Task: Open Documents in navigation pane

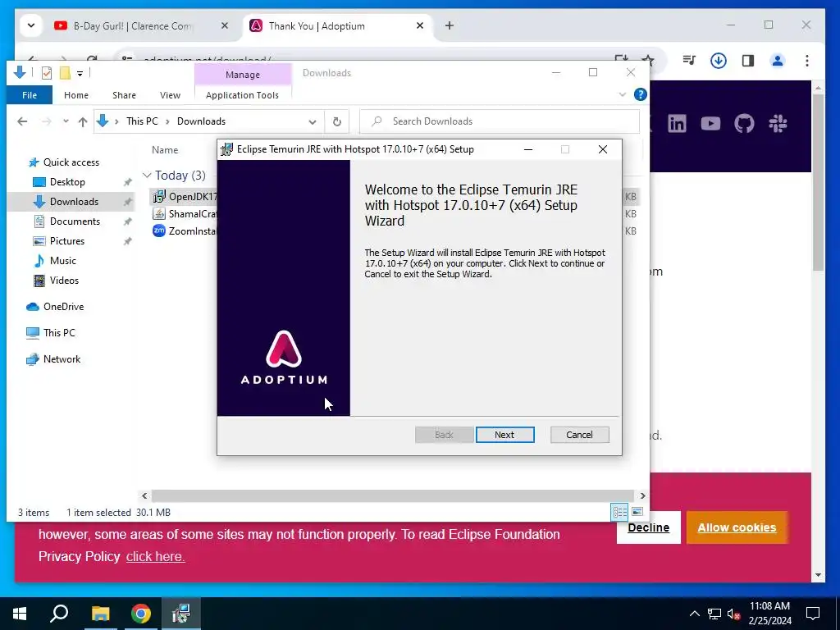Action: [x=75, y=221]
